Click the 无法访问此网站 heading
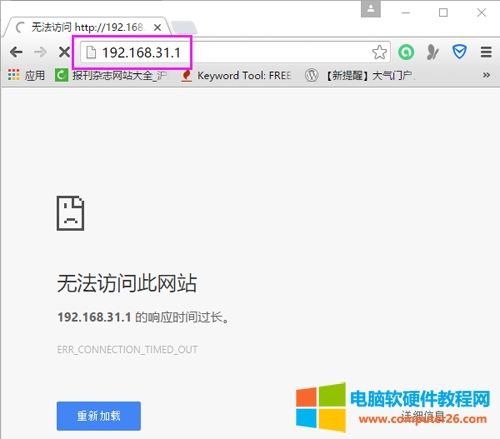The height and width of the screenshot is (439, 500). coord(127,283)
